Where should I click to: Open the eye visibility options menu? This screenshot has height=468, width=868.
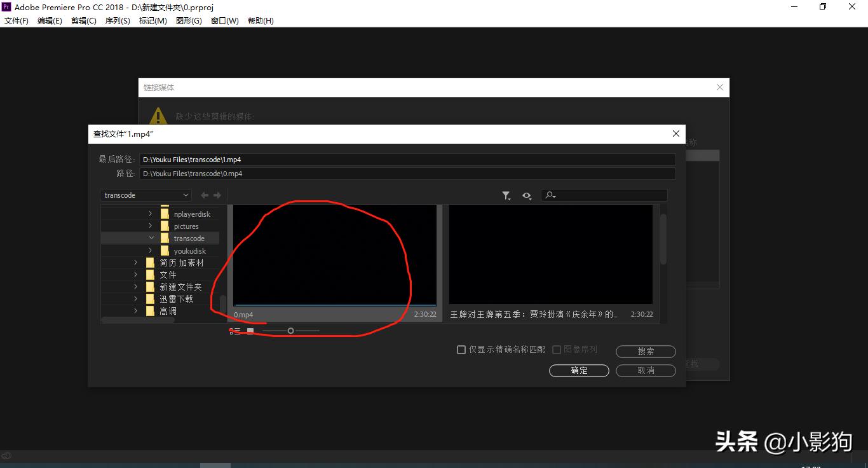point(527,196)
